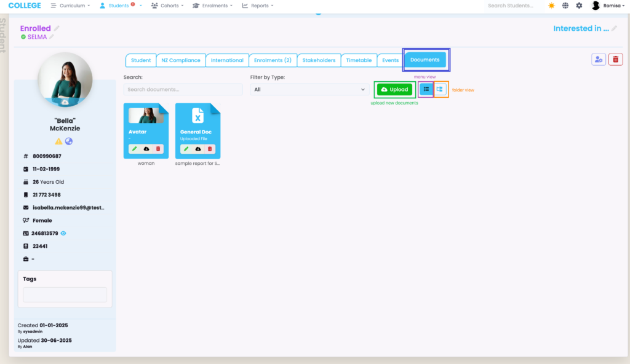Toggle light mode with the sun icon

coord(551,6)
